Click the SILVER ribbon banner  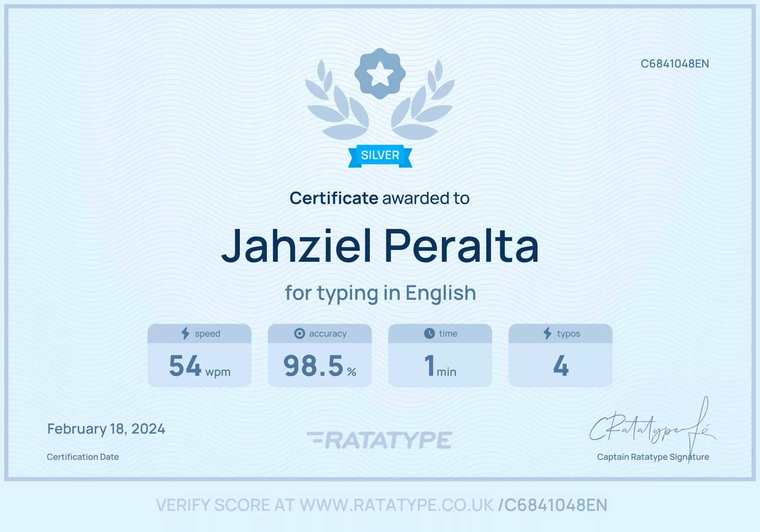(380, 156)
